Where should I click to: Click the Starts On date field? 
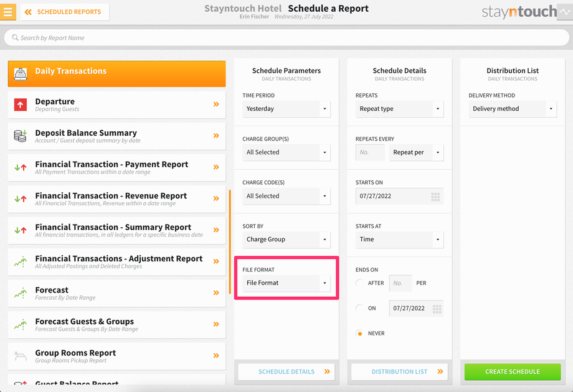399,196
